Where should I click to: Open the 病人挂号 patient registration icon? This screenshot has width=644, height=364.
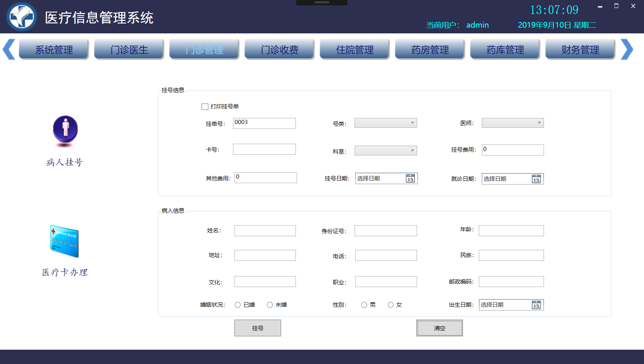tap(65, 131)
